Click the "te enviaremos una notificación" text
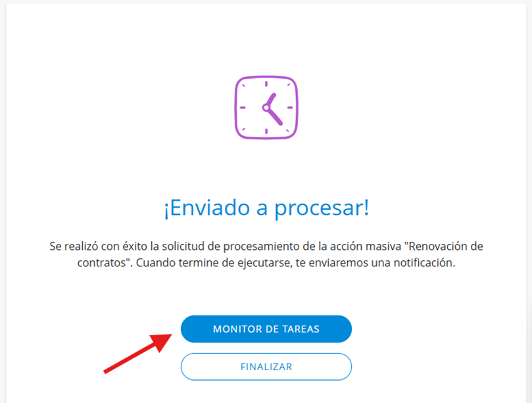532x403 pixels. click(375, 263)
